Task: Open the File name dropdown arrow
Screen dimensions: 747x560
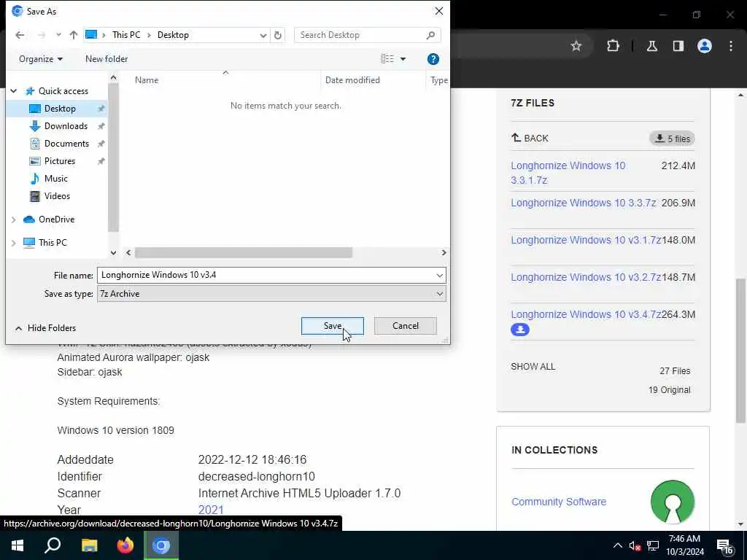Action: coord(439,275)
